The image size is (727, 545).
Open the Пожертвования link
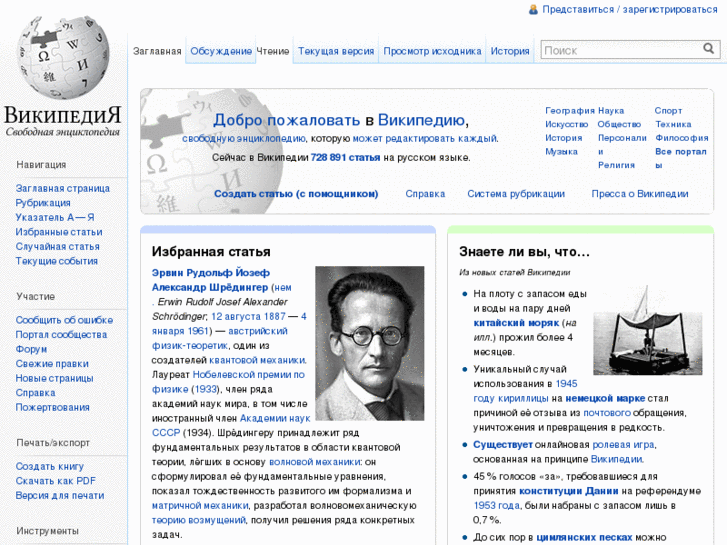(x=52, y=407)
